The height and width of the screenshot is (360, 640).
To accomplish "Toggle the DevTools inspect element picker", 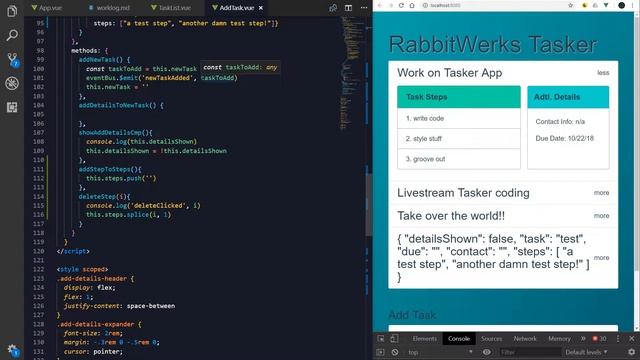I will 381,339.
